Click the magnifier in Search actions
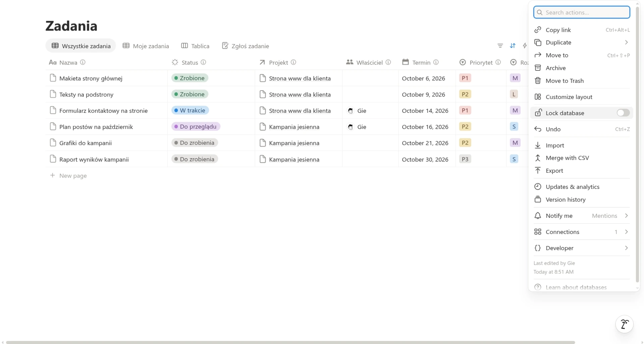 click(x=540, y=12)
